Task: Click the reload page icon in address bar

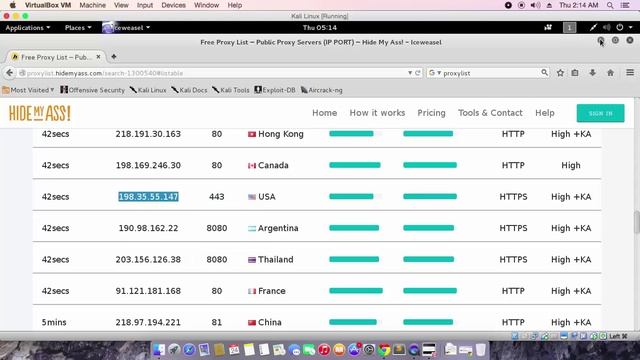Action: pos(418,73)
